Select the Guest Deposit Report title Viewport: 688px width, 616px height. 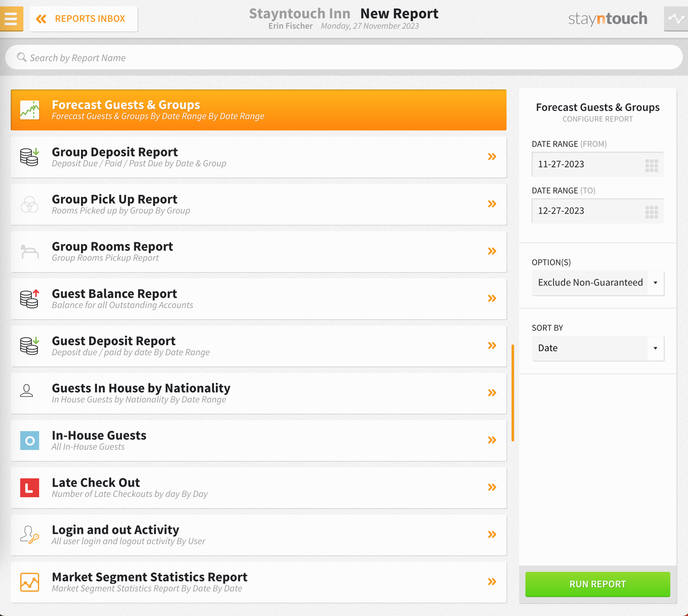tap(114, 340)
